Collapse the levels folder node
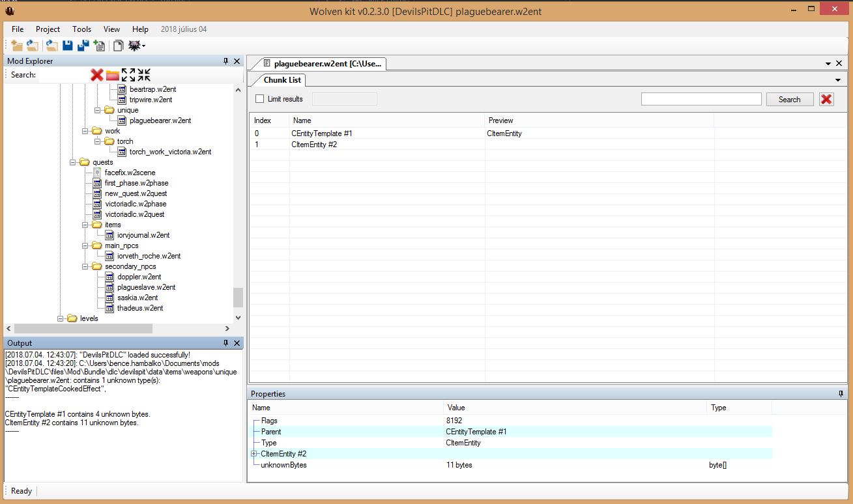Screen dimensions: 853x504 point(61,318)
